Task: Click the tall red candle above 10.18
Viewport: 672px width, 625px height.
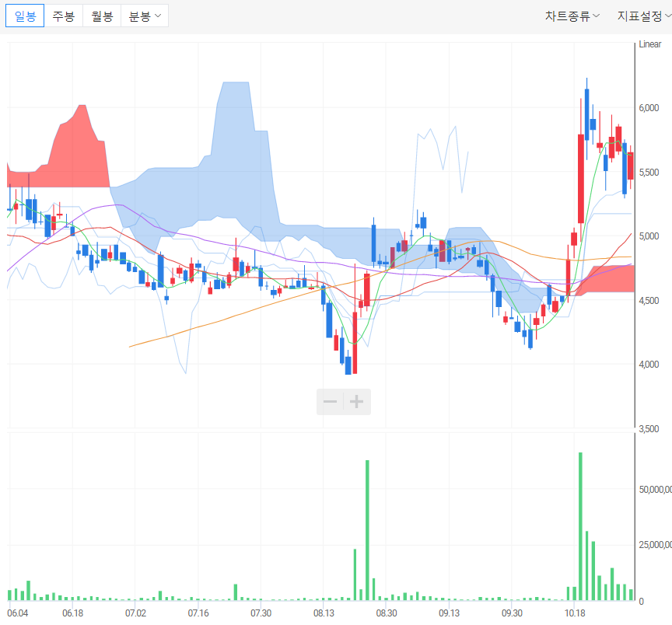Action: pos(581,179)
